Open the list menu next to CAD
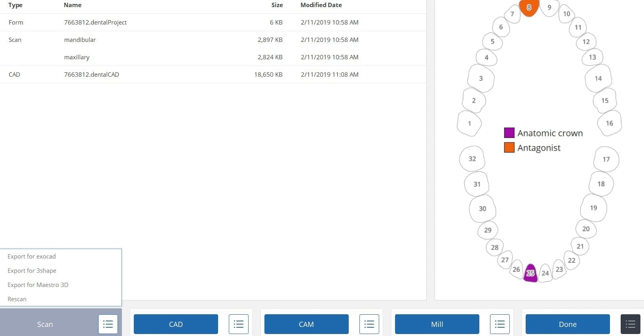 (x=238, y=324)
